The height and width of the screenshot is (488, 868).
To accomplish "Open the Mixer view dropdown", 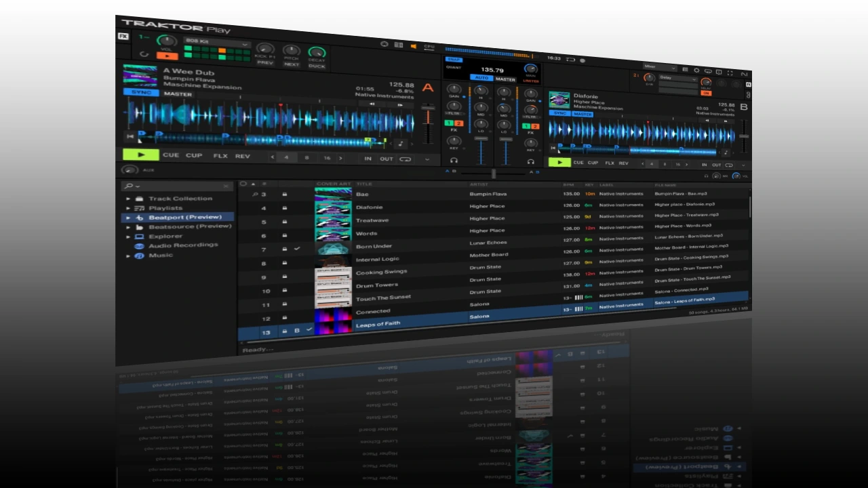I will click(661, 68).
